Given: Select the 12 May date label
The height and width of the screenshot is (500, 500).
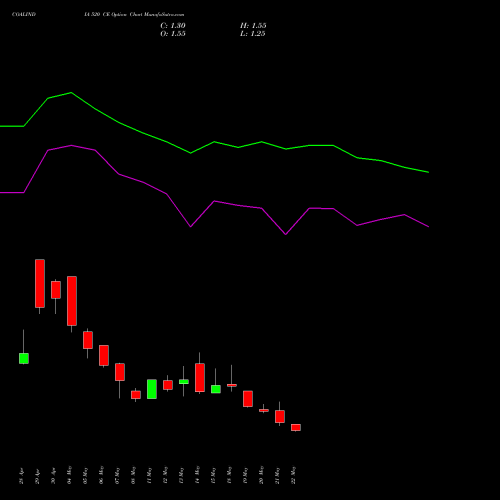Looking at the screenshot, I should coord(166,475).
